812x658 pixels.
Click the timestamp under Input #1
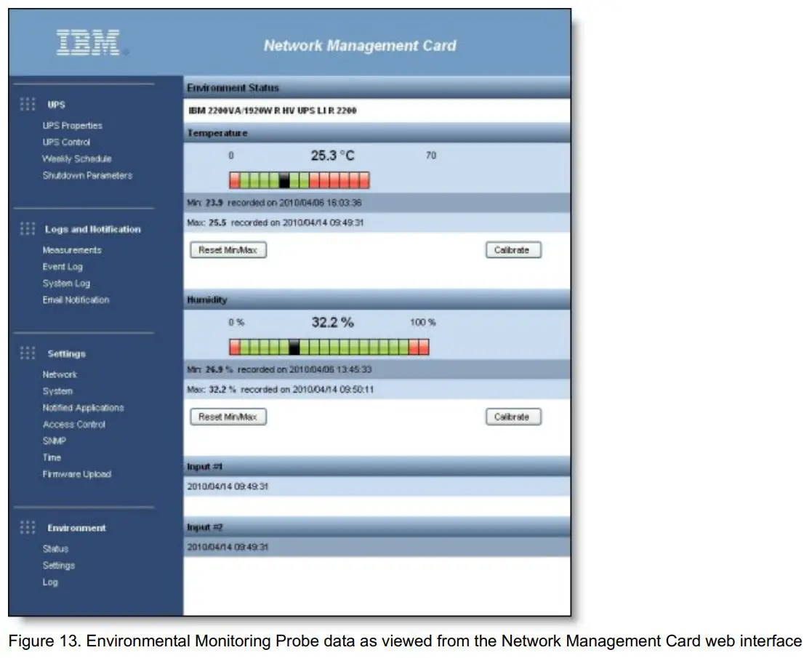pos(228,486)
